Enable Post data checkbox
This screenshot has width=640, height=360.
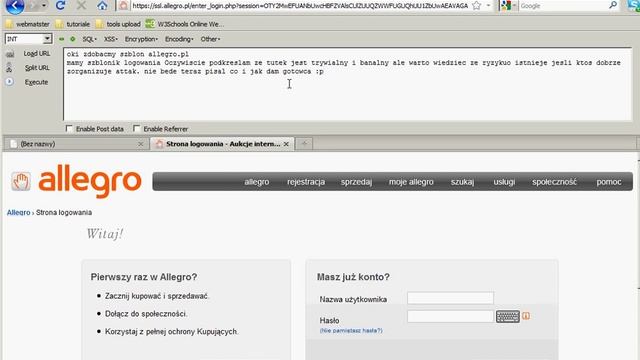69,129
